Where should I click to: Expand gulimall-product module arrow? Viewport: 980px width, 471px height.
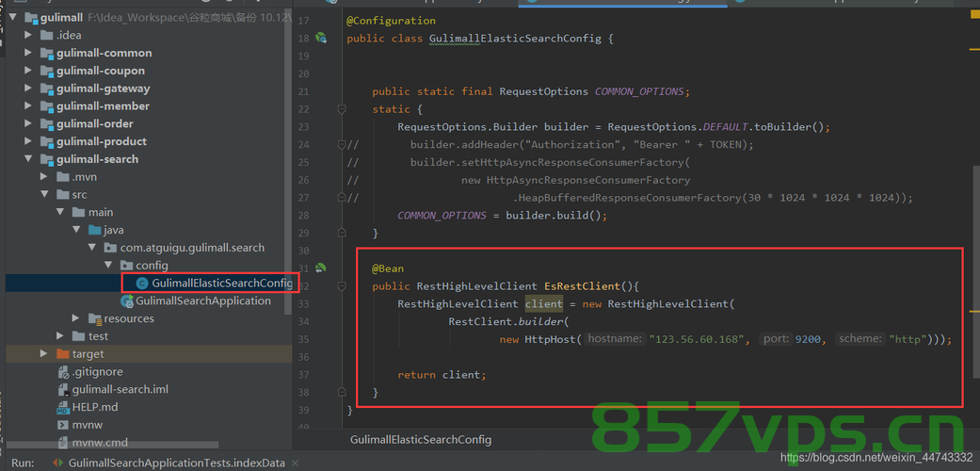(x=29, y=141)
